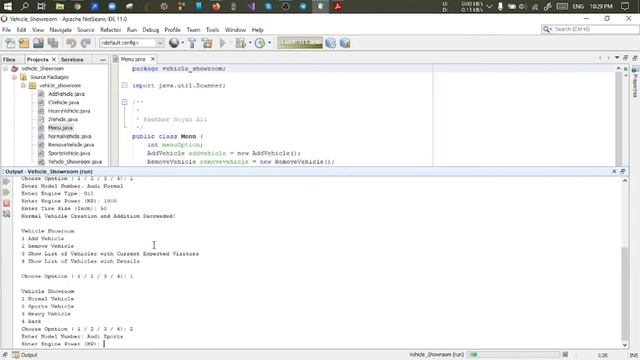Click the Profile Project clock icon
The width and height of the screenshot is (640, 360).
[260, 43]
